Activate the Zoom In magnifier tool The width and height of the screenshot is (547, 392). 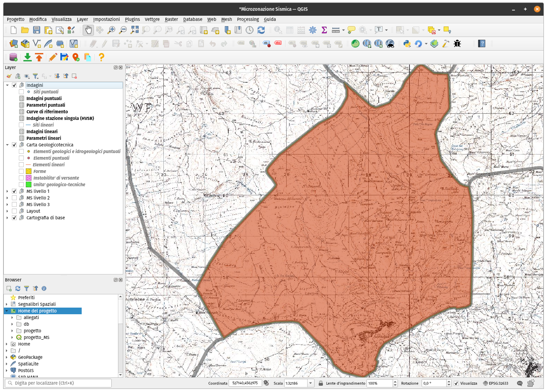click(x=111, y=30)
